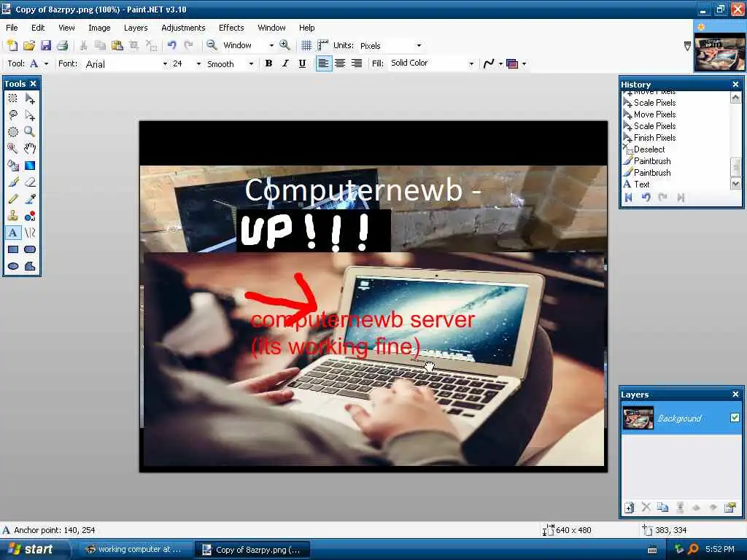Rewind history to the first step
The height and width of the screenshot is (560, 747).
tap(629, 197)
